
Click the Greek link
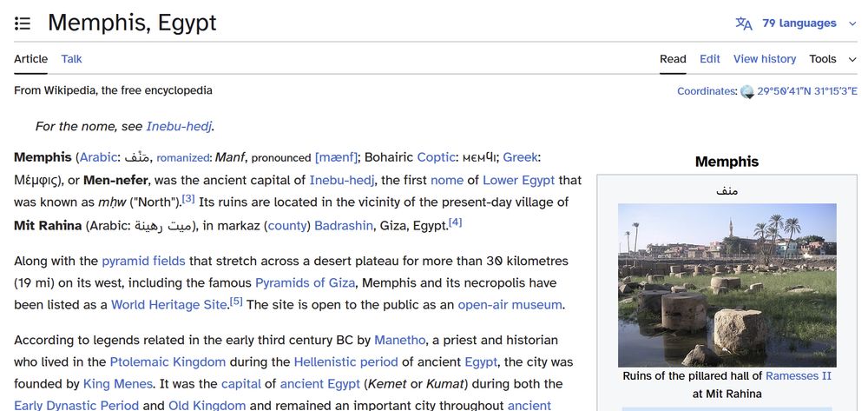pyautogui.click(x=520, y=157)
